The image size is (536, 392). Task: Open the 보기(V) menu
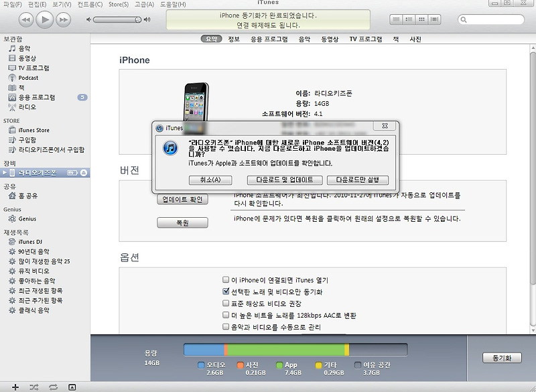coord(62,5)
